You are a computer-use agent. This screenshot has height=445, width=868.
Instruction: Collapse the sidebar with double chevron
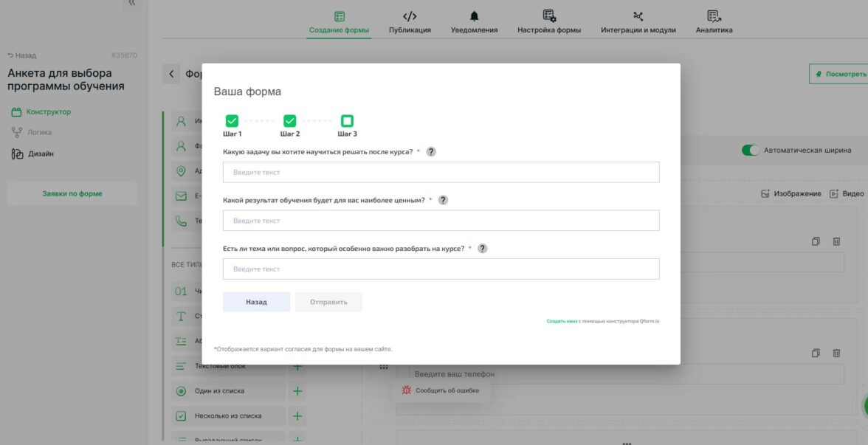click(x=131, y=3)
